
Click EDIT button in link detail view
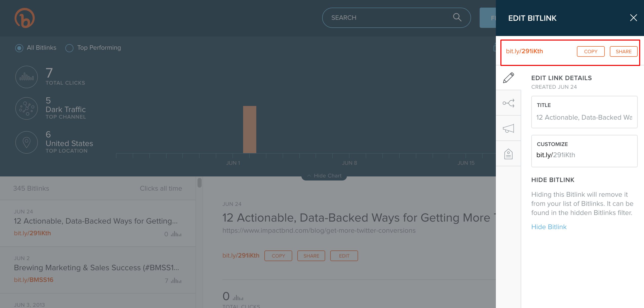(x=344, y=256)
